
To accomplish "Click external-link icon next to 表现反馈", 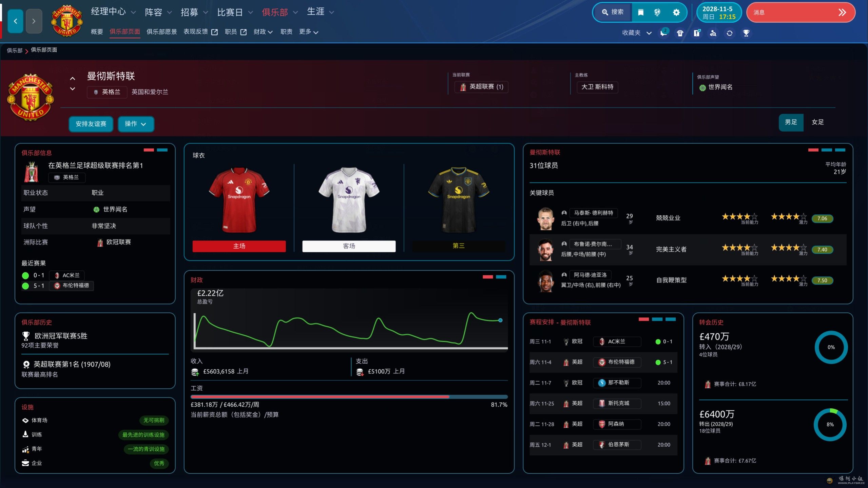I will 214,32.
